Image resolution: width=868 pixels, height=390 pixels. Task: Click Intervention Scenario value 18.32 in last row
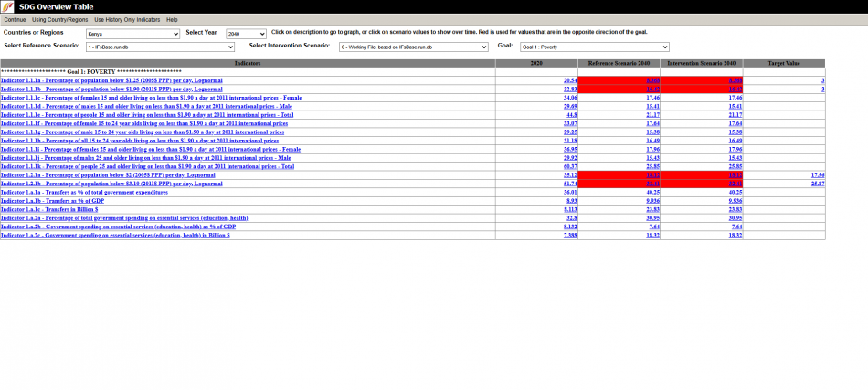(735, 235)
